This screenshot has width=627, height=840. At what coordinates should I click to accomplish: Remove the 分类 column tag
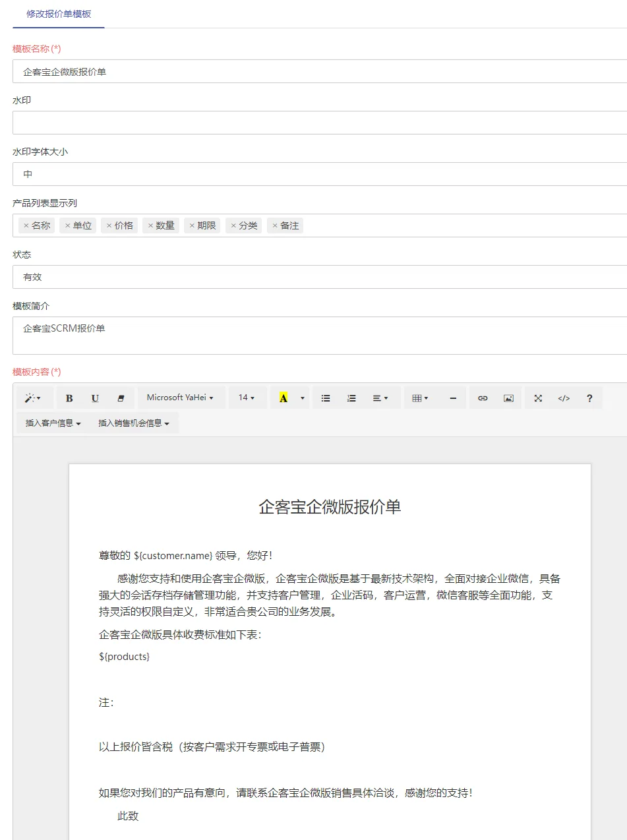tap(234, 225)
